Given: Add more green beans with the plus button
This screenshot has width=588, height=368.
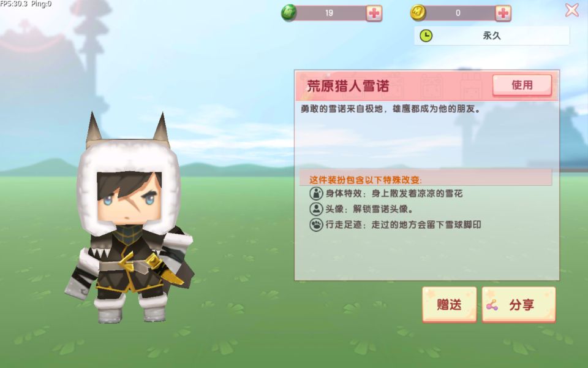Looking at the screenshot, I should pos(374,13).
